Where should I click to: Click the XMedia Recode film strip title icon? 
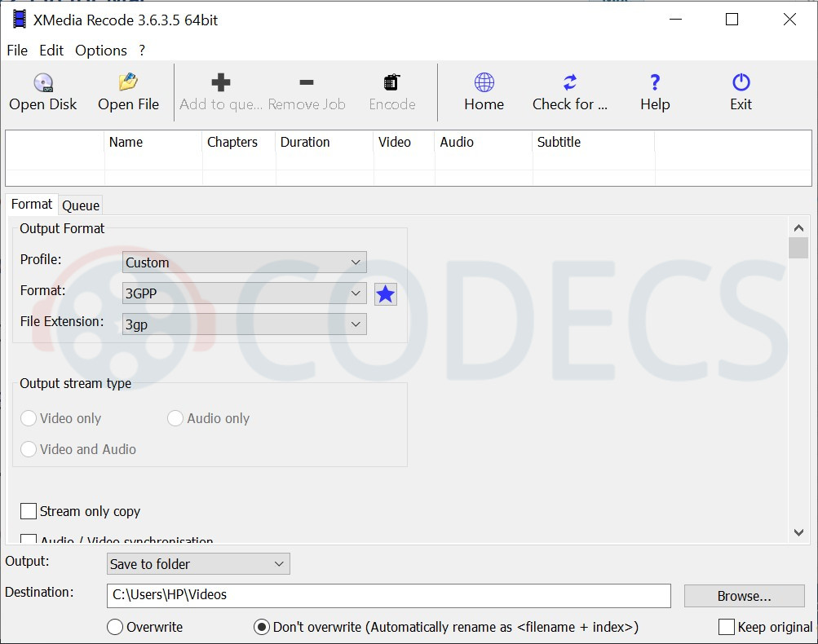click(20, 20)
